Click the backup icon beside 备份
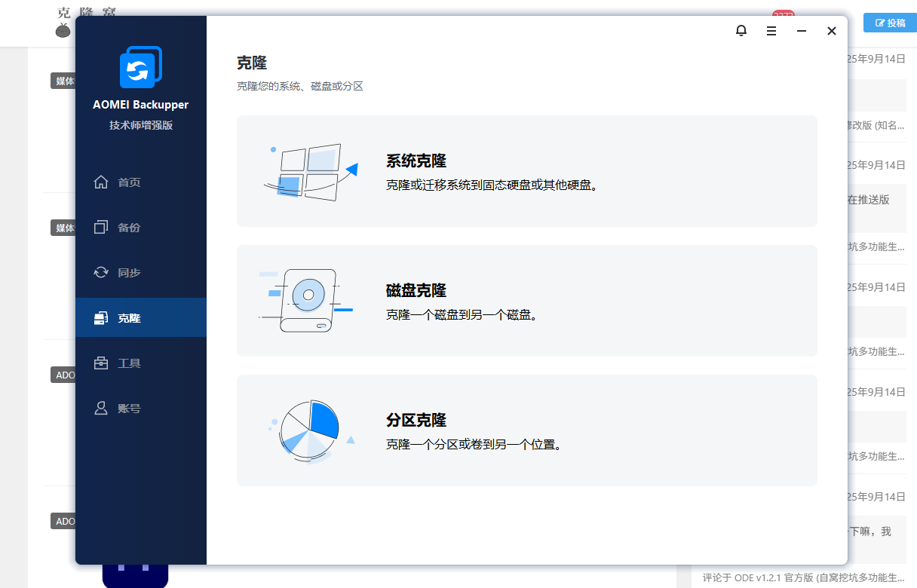The image size is (917, 588). click(101, 228)
